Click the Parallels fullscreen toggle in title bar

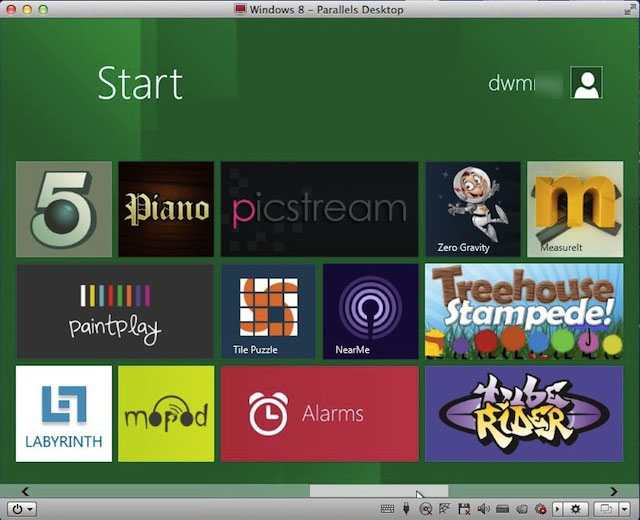point(630,9)
